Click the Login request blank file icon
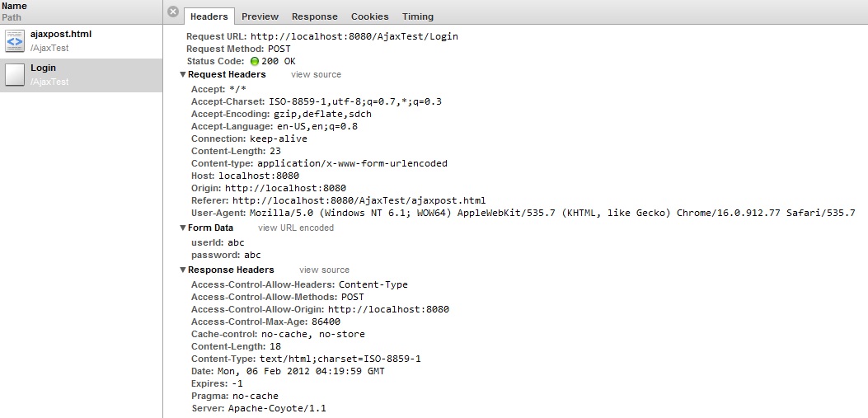This screenshot has width=868, height=418. (x=15, y=75)
